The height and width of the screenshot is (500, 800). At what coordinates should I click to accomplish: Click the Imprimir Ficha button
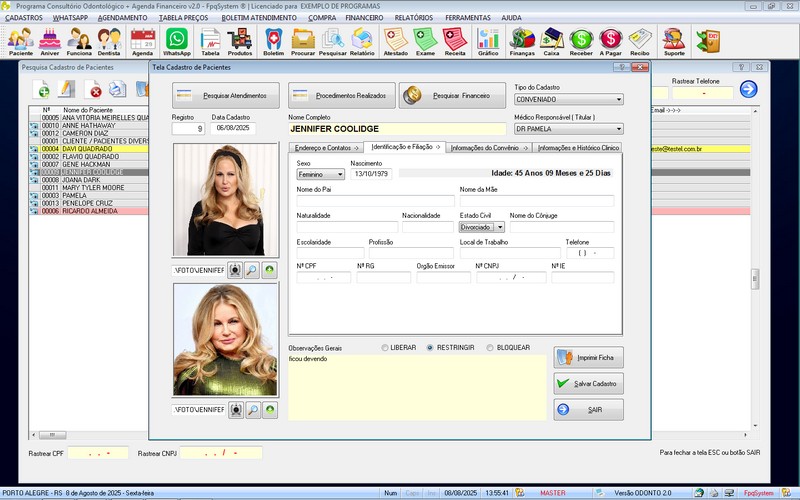click(x=589, y=357)
